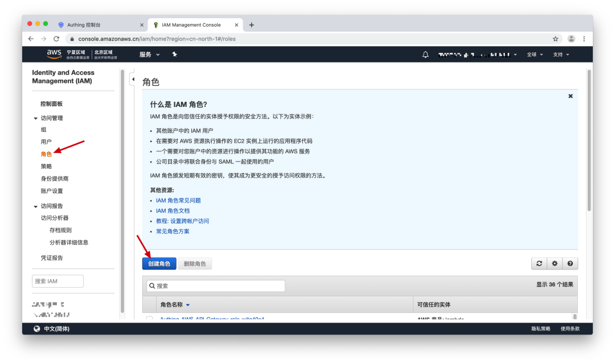Refresh the roles list
Image resolution: width=615 pixels, height=364 pixels.
[539, 264]
